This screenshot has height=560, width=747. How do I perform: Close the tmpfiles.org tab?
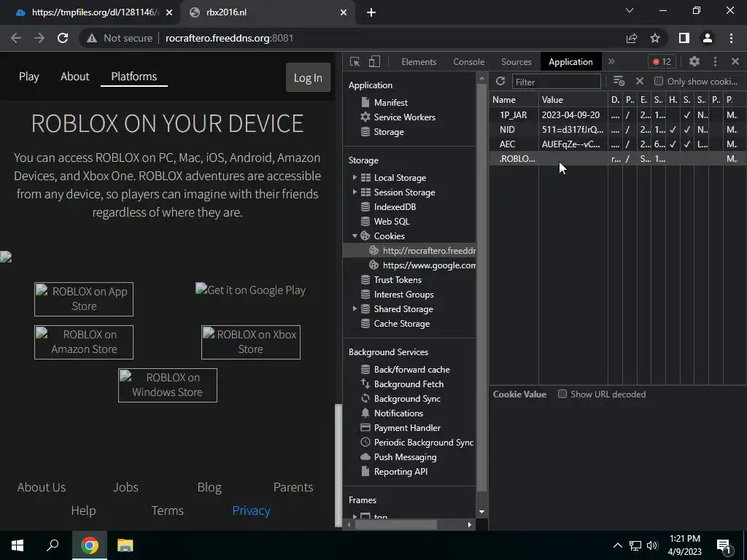169,12
